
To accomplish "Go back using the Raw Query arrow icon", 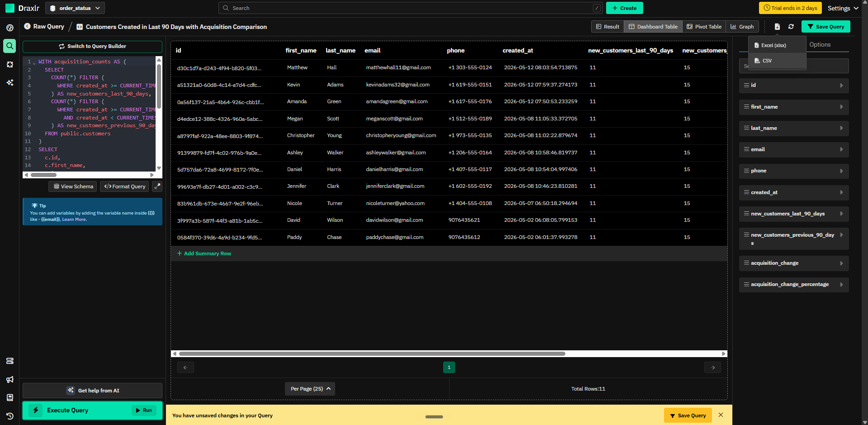I will click(x=27, y=26).
